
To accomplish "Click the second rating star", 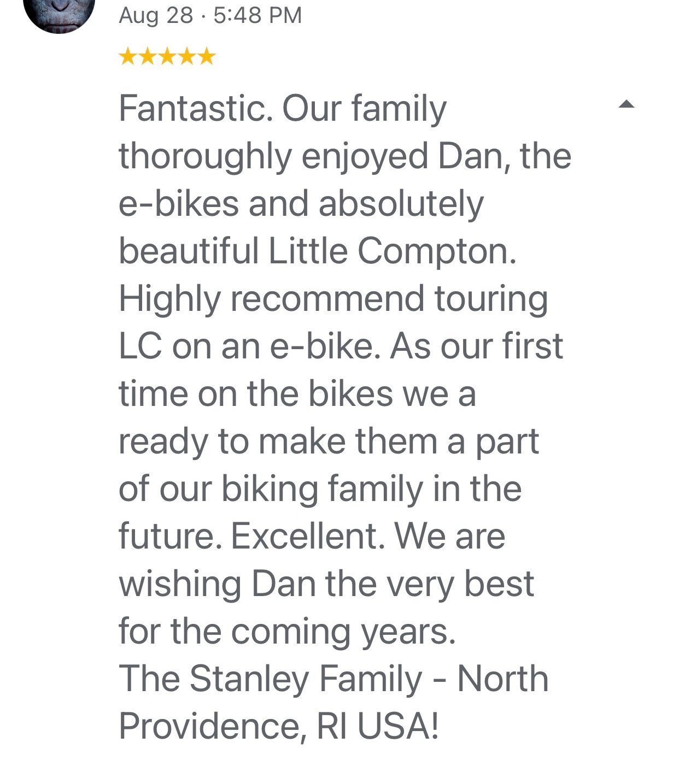I will 148,56.
